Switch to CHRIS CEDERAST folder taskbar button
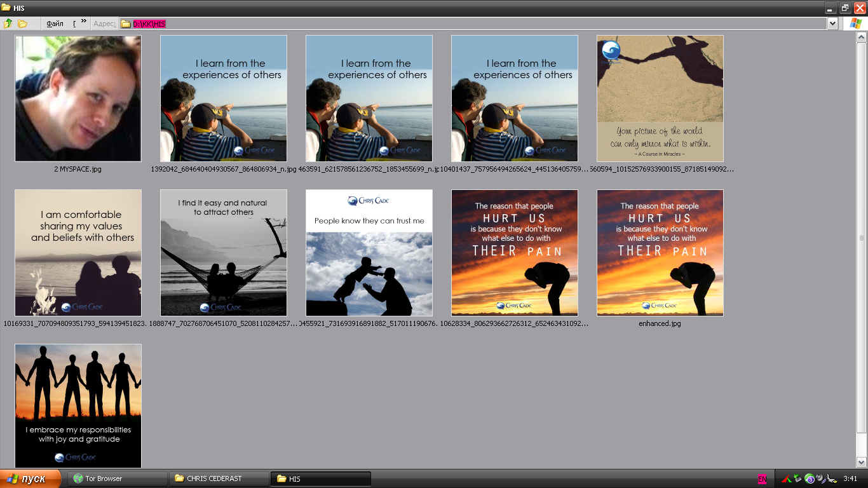The image size is (868, 488). [x=219, y=478]
